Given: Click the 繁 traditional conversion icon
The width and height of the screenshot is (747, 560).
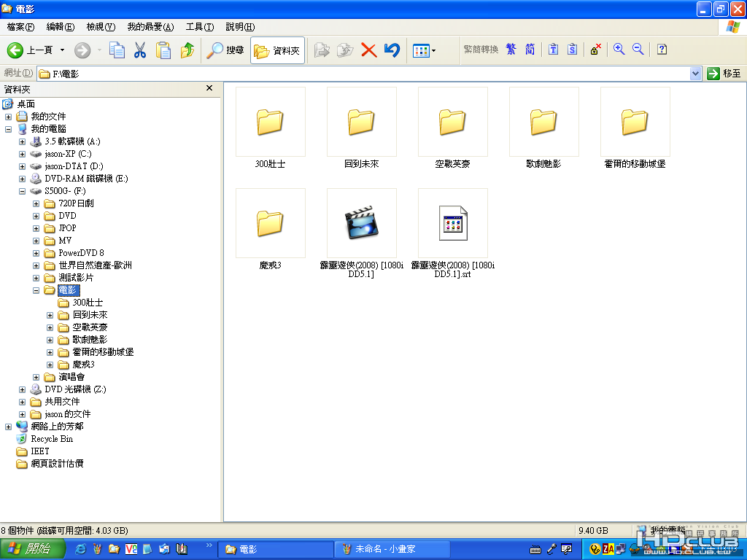Looking at the screenshot, I should (511, 49).
